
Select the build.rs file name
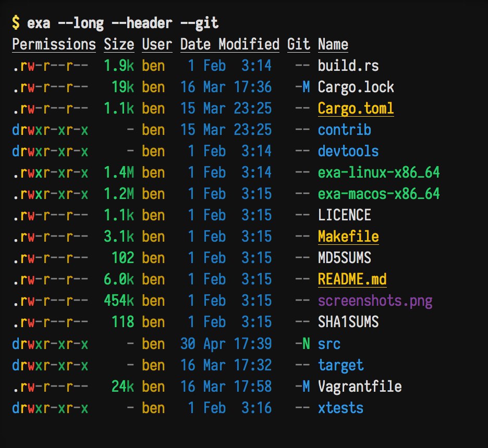point(348,66)
